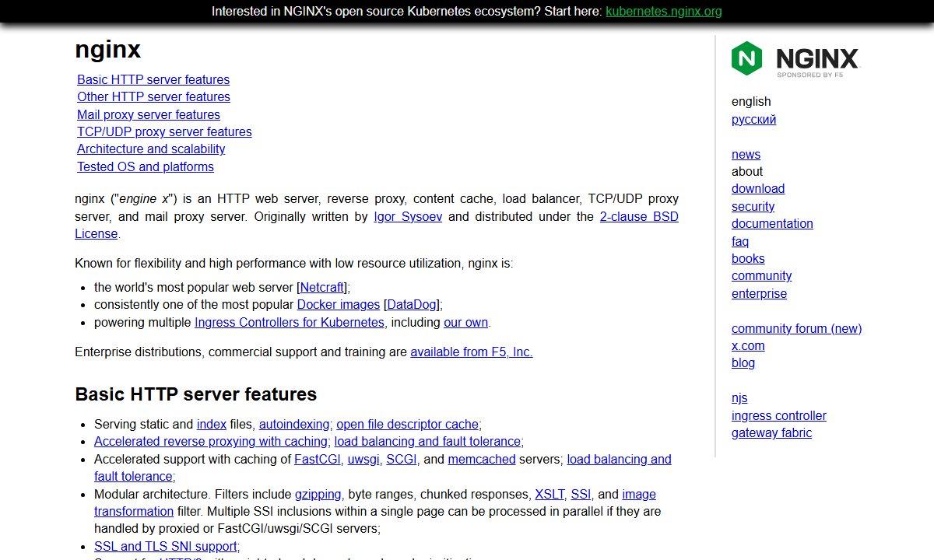
Task: Jump to Other HTTP server features
Action: click(153, 96)
